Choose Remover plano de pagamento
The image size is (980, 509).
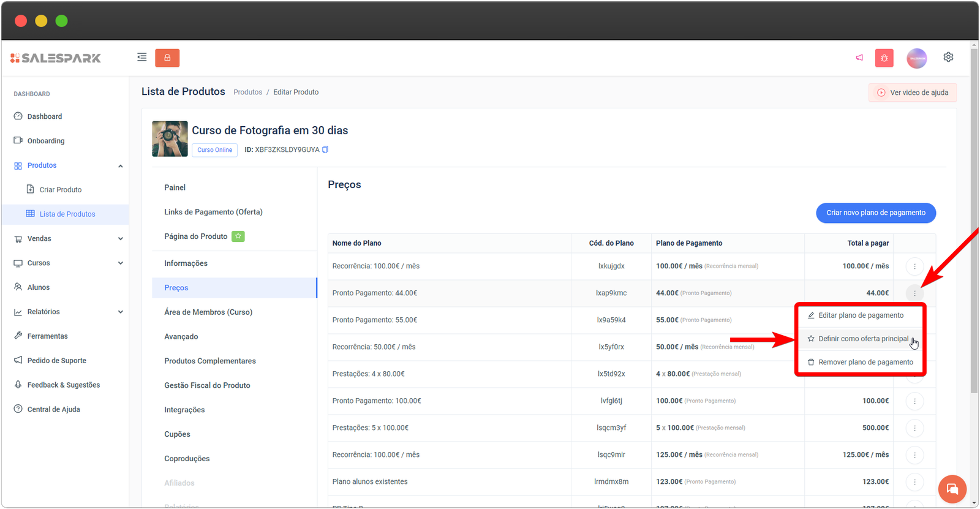[865, 362]
